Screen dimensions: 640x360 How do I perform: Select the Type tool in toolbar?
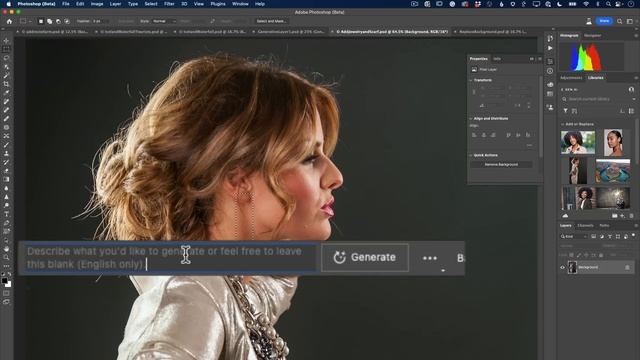pos(6,214)
